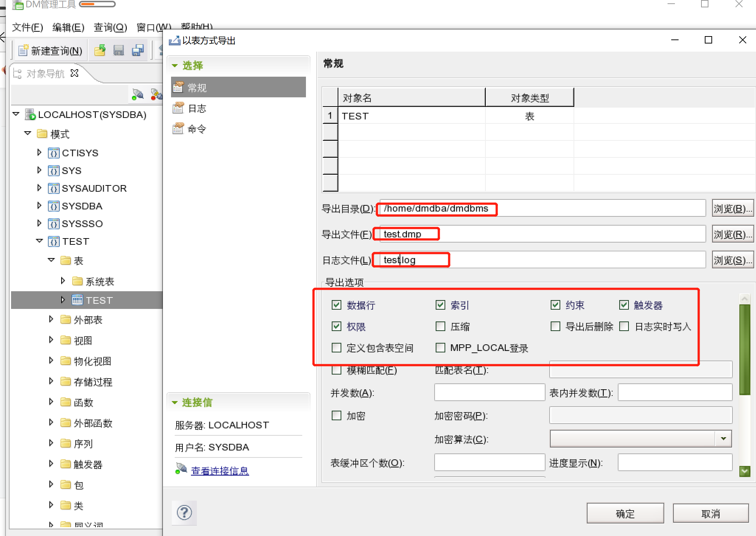The width and height of the screenshot is (756, 536).
Task: Uncheck the 触发器 export option
Action: [x=624, y=305]
